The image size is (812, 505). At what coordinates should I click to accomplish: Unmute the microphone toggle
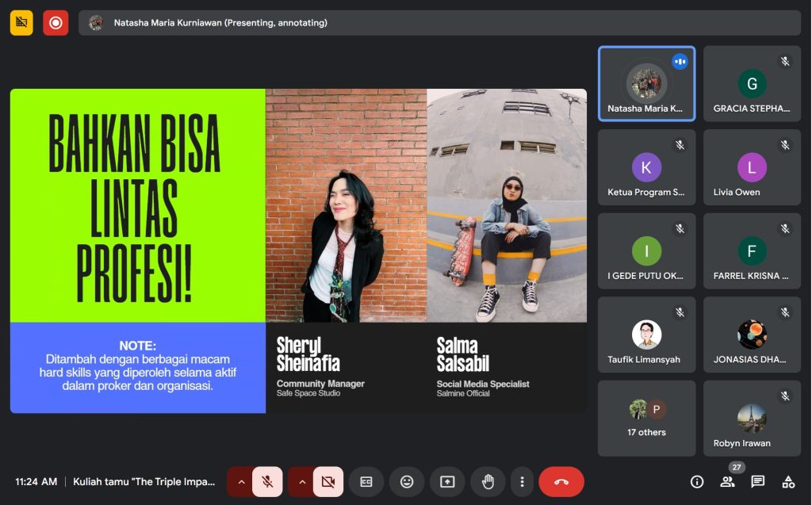(x=267, y=482)
